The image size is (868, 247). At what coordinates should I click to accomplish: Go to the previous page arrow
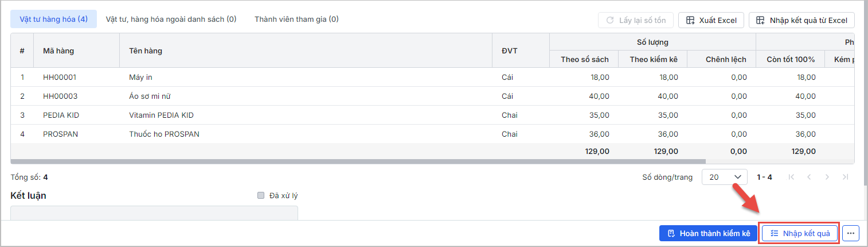coord(809,177)
